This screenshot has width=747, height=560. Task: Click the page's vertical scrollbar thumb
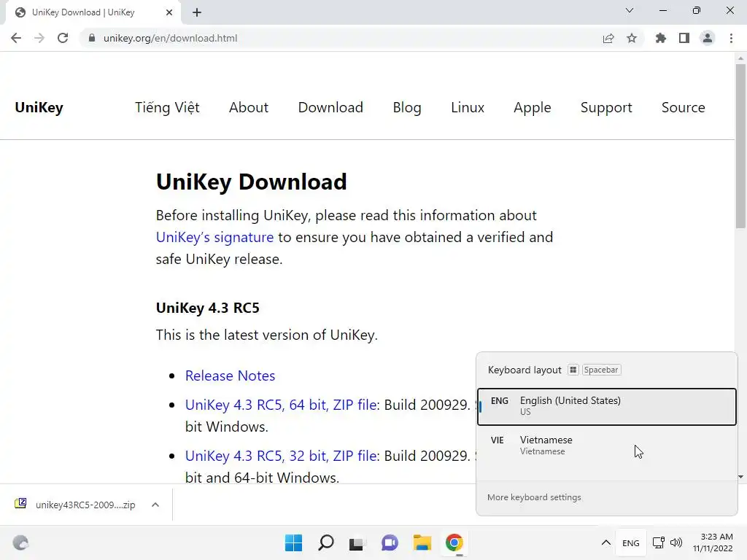coord(740,147)
